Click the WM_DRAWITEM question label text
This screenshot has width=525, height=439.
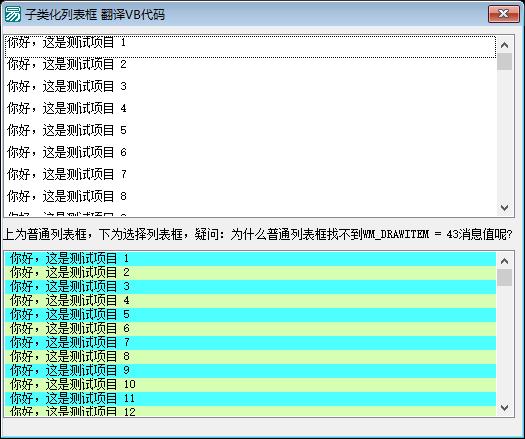(x=258, y=234)
